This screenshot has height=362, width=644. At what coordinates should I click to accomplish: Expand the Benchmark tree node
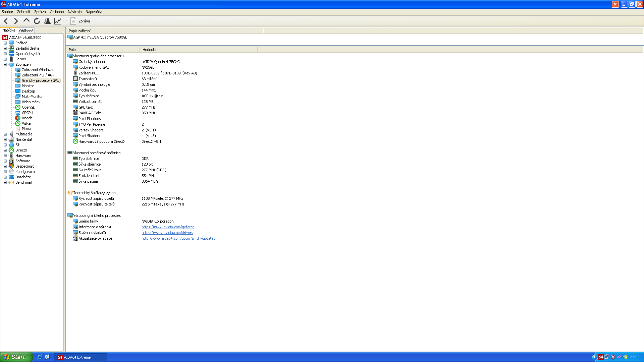pos(5,182)
